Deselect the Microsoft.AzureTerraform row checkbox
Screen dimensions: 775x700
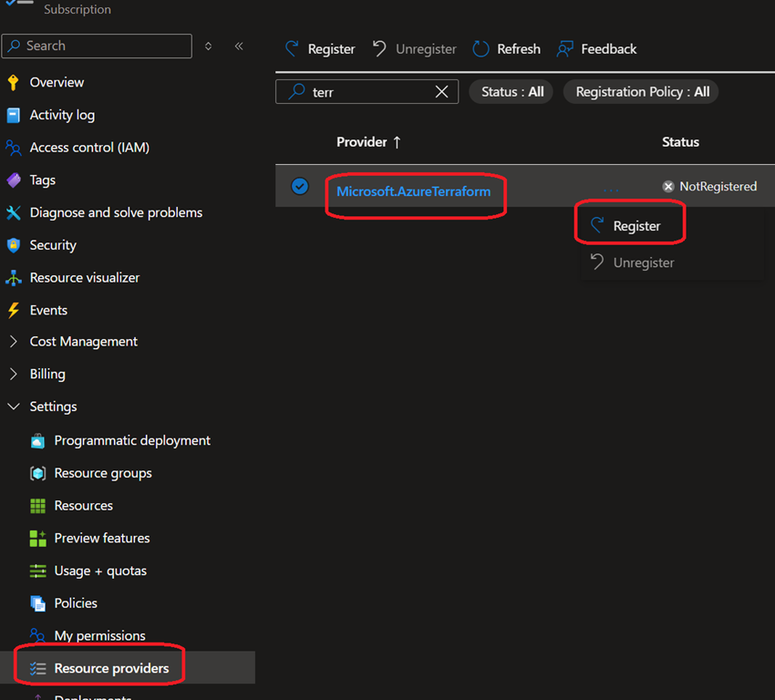(299, 187)
